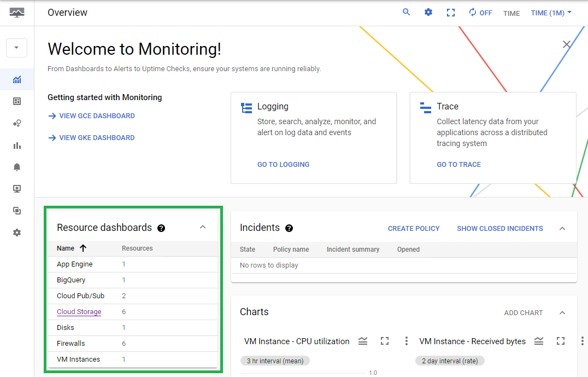
Task: Click the search magnifier icon
Action: click(406, 12)
